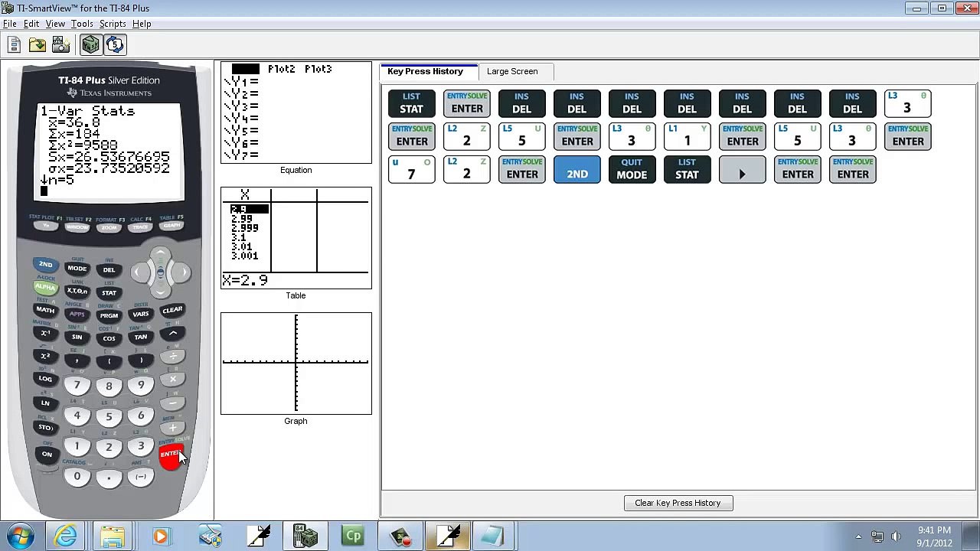Viewport: 980px width, 551px height.
Task: Open the Edit menu
Action: pos(31,24)
